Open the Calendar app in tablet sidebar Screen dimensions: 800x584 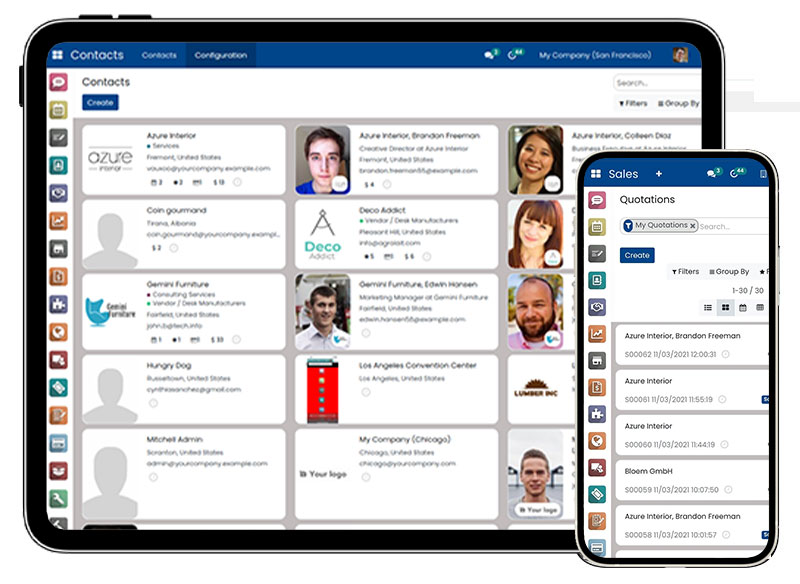(58, 110)
